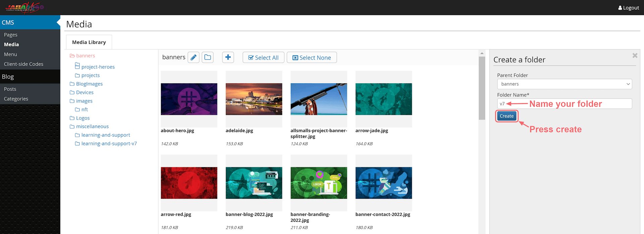Click the Jaba CMS logo
Image resolution: width=644 pixels, height=234 pixels.
click(24, 7)
